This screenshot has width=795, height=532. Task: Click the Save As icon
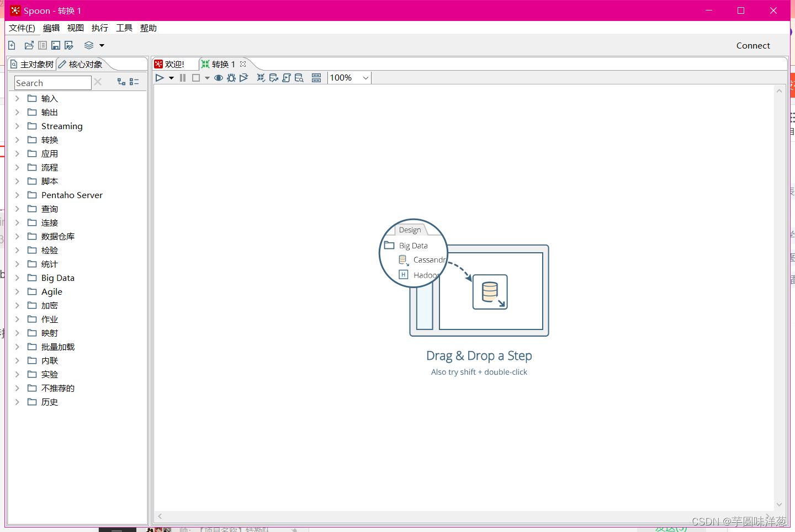69,45
